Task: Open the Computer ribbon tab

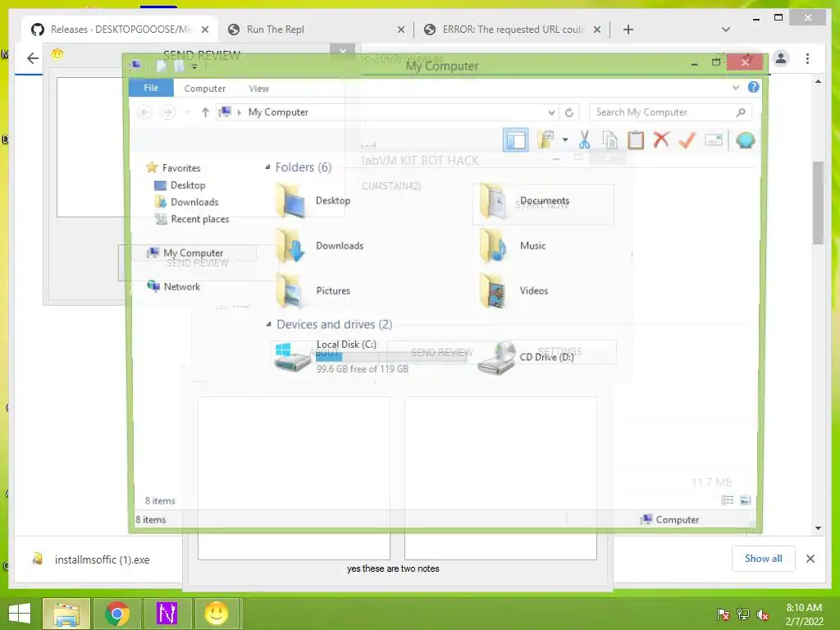Action: coord(204,89)
